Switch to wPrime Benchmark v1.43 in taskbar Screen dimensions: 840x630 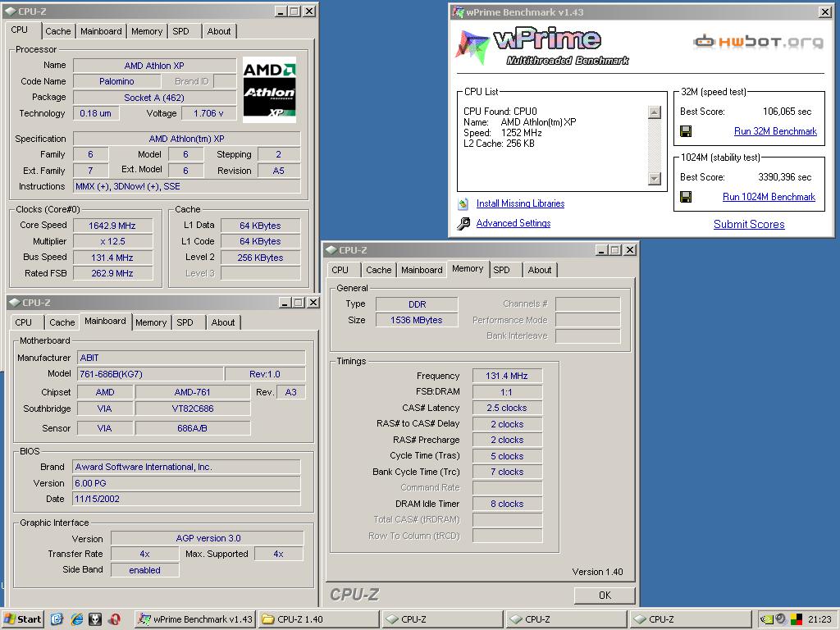195,619
